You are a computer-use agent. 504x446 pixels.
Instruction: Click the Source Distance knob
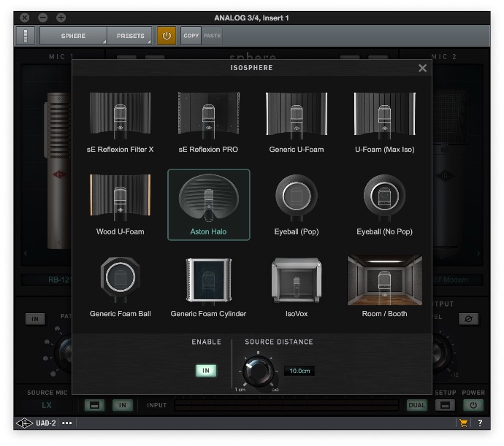coord(258,371)
